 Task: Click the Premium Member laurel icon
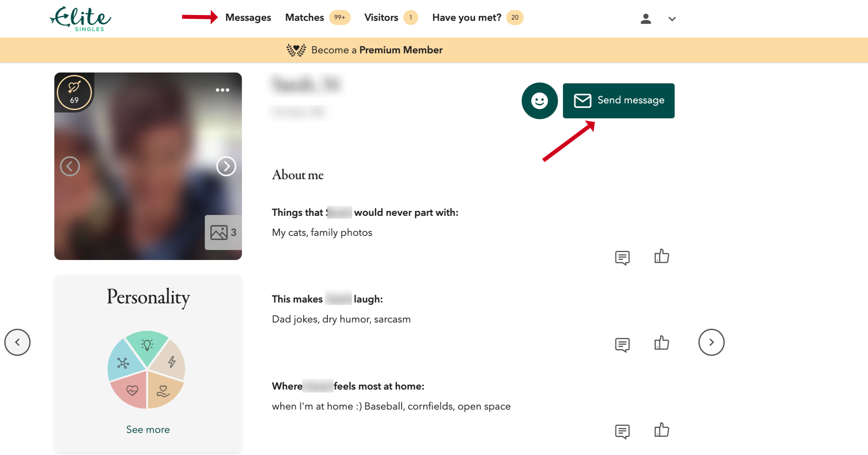coord(296,50)
